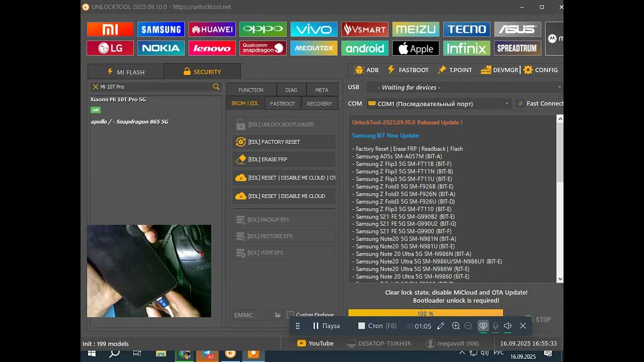Select the OPPO brand tile
The height and width of the screenshot is (362, 644).
263,29
